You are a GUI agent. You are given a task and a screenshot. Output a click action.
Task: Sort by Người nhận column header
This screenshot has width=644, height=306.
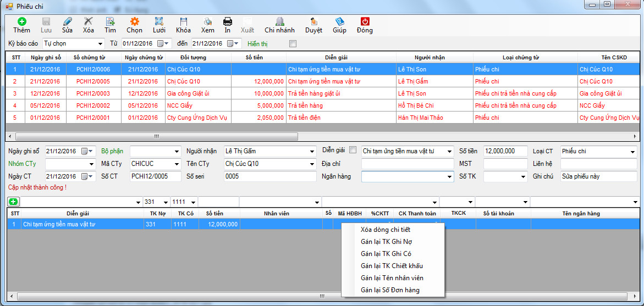[x=434, y=58]
